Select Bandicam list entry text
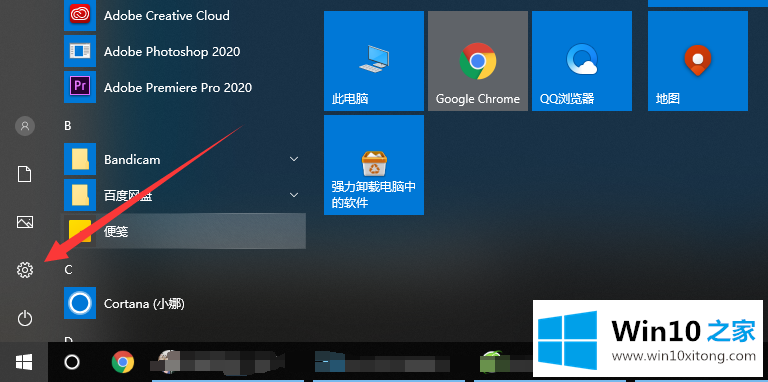 (x=132, y=160)
